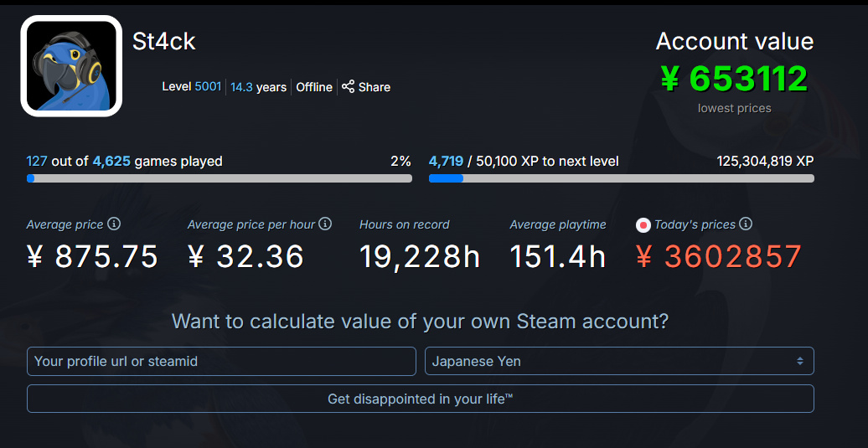Screen dimensions: 868x448
Task: Click the Japan flag icon
Action: coord(643,224)
